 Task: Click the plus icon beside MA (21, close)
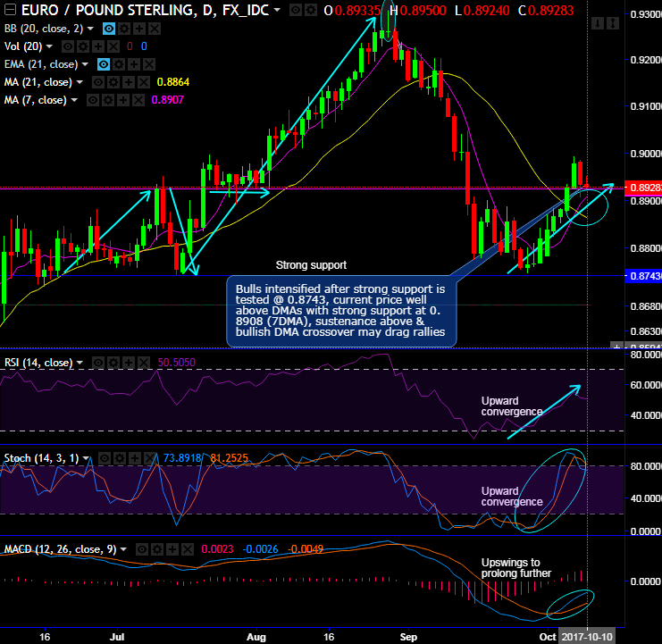pyautogui.click(x=129, y=82)
